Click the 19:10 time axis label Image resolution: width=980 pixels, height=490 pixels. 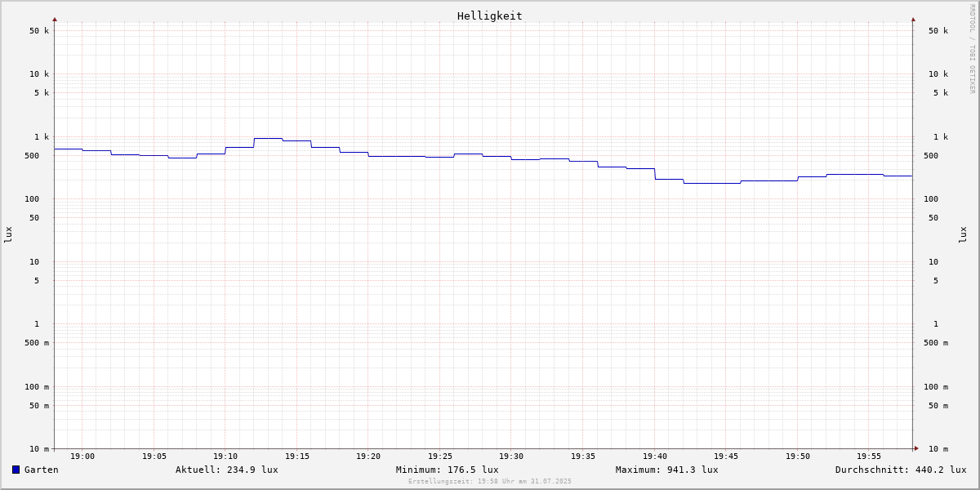[225, 457]
